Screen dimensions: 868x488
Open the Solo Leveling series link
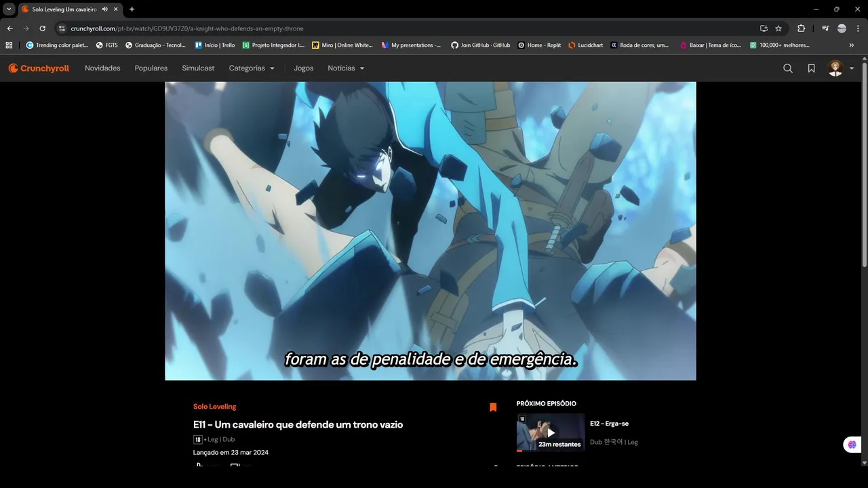[x=215, y=407]
